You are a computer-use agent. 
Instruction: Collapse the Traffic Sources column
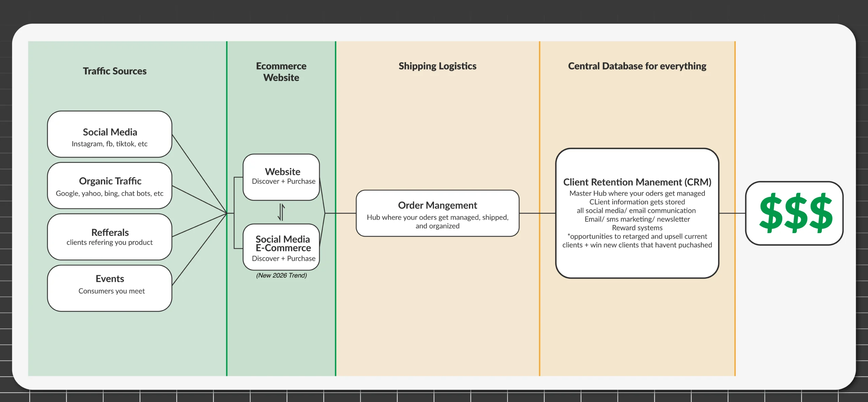pyautogui.click(x=115, y=71)
